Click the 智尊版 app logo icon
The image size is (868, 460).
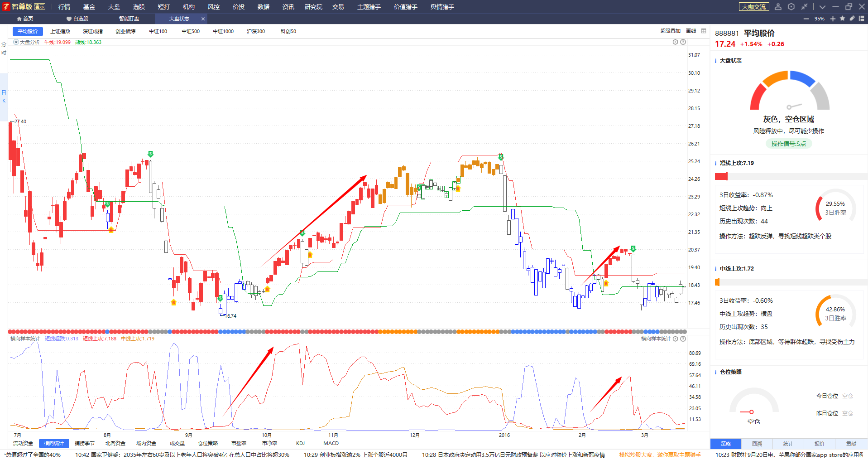click(6, 6)
